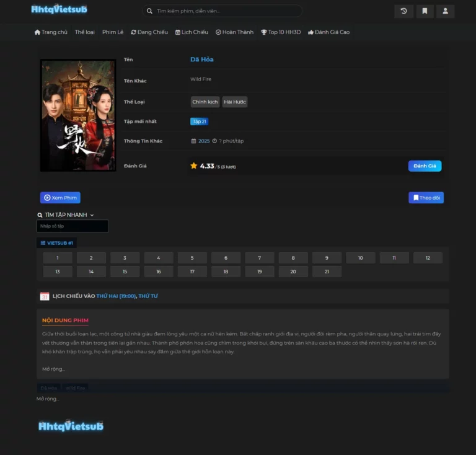Select the VIETSUB #1 server tab
476x455 pixels.
click(x=56, y=243)
